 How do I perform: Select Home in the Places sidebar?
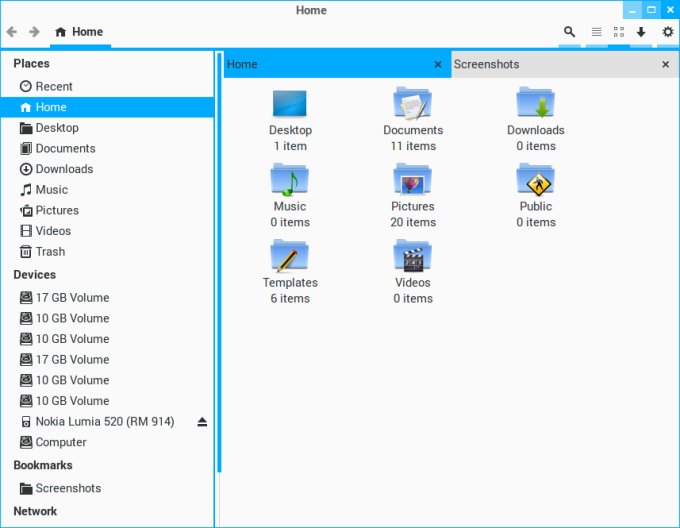coord(107,107)
